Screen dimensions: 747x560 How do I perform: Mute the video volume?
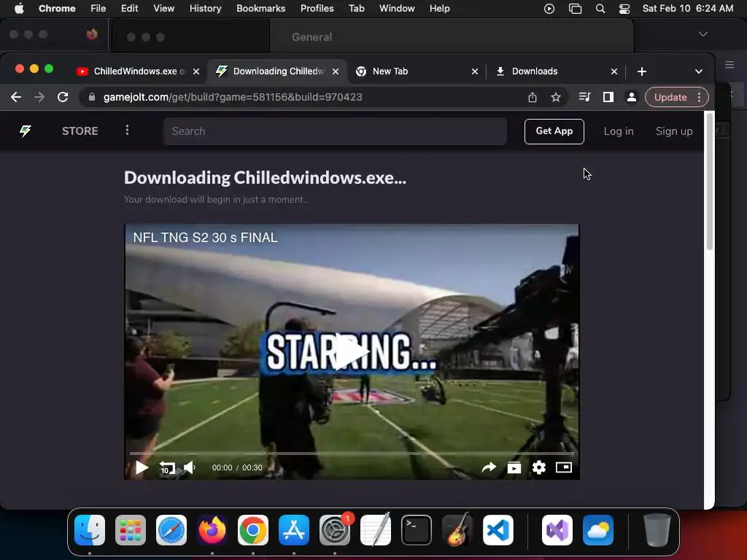click(x=190, y=467)
